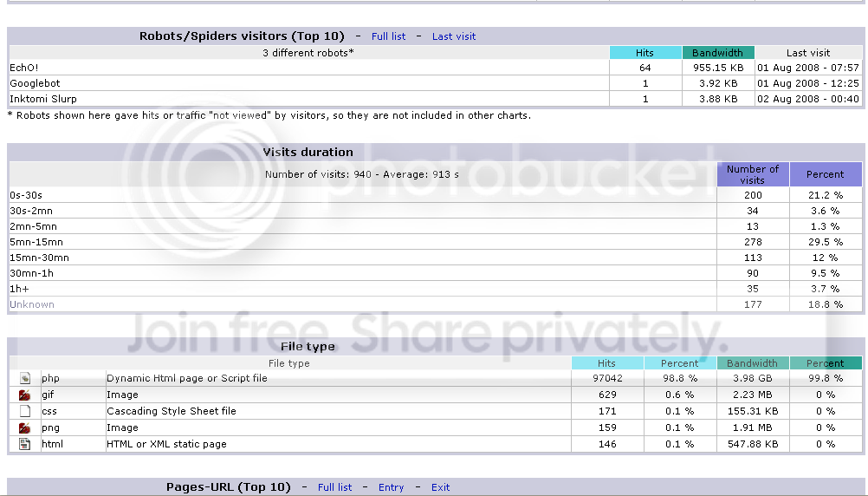
Task: Click the html static page icon
Action: (x=25, y=445)
